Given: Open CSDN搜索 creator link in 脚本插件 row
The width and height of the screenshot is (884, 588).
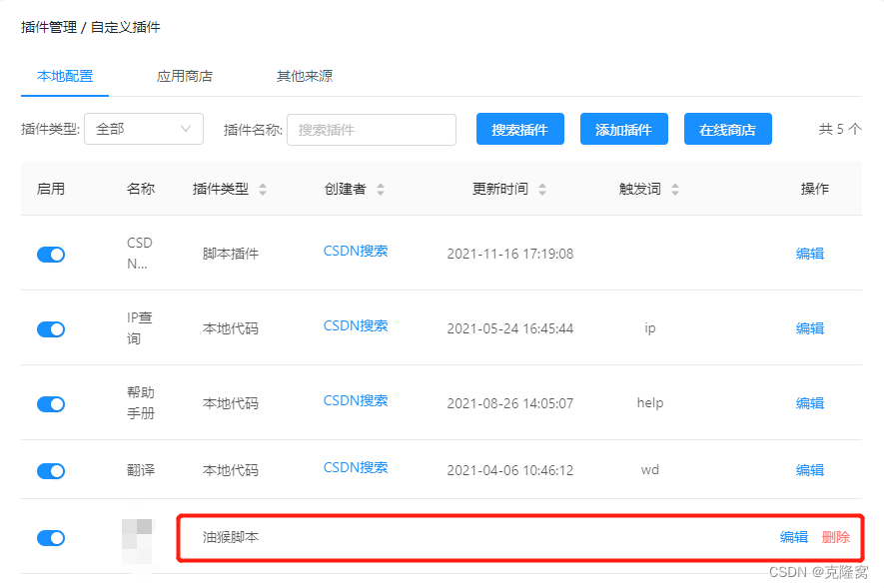Looking at the screenshot, I should (x=356, y=252).
